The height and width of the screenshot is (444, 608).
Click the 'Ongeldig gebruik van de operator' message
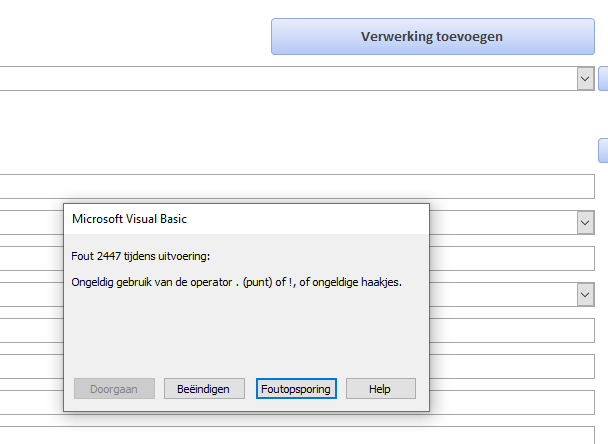coord(237,282)
